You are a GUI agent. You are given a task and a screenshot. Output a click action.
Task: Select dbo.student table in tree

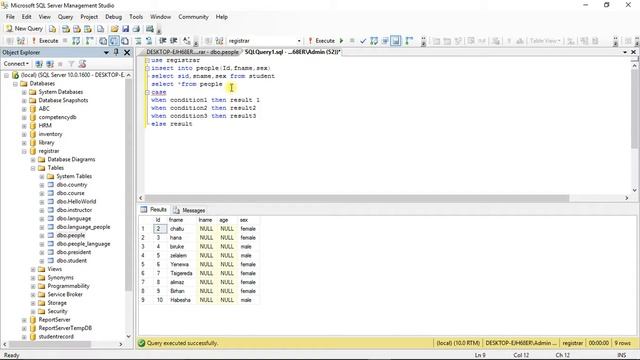point(71,261)
